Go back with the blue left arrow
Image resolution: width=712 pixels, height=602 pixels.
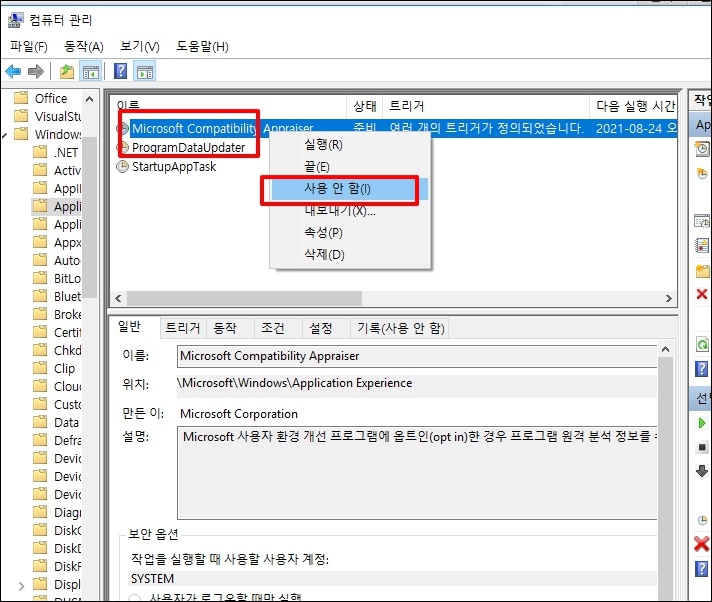[13, 71]
